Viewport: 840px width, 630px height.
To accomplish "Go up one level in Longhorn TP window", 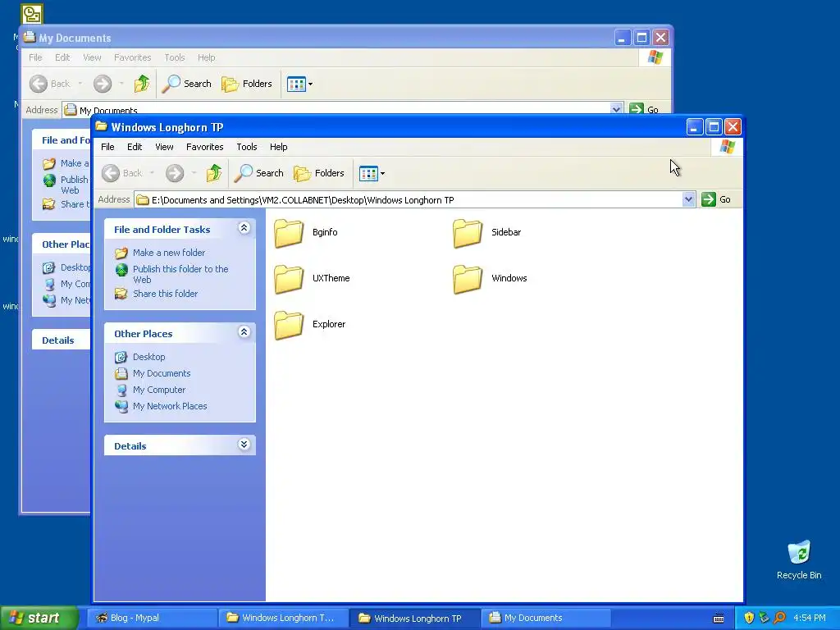I will (x=214, y=173).
